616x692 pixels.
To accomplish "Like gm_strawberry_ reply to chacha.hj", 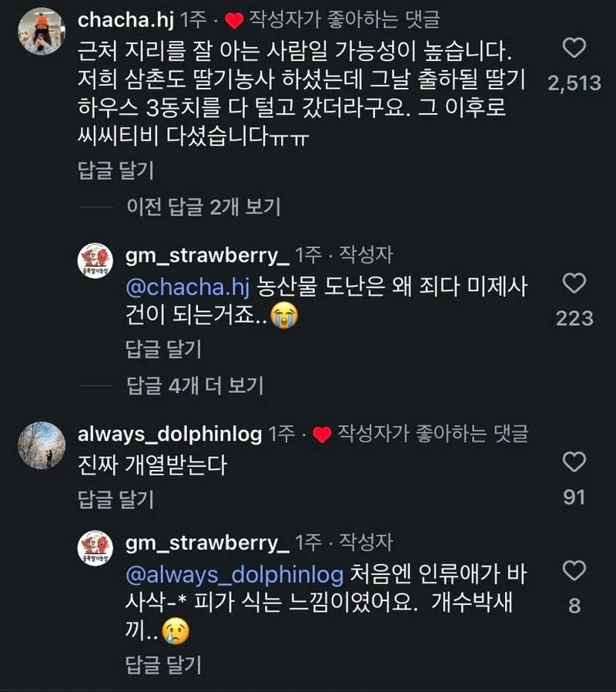I will pyautogui.click(x=574, y=284).
